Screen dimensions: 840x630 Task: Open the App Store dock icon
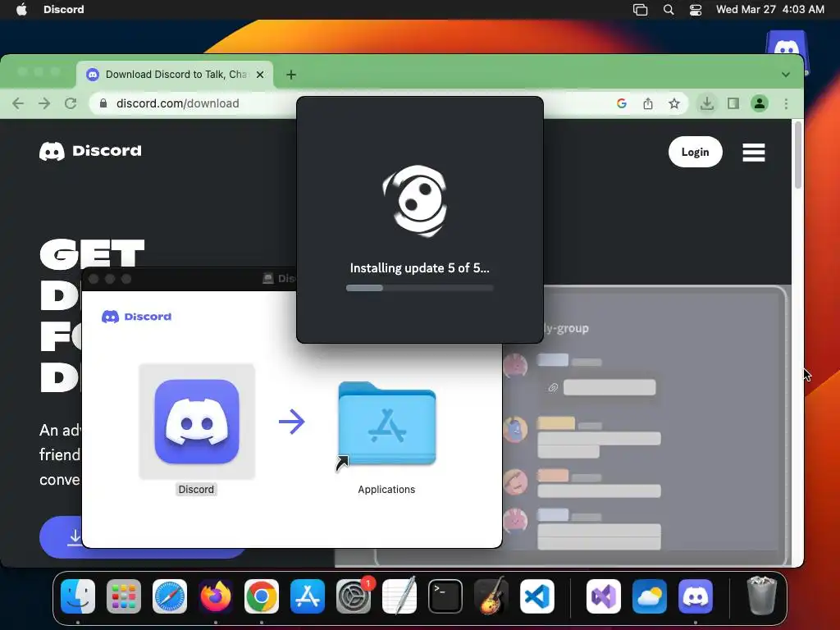pos(308,596)
